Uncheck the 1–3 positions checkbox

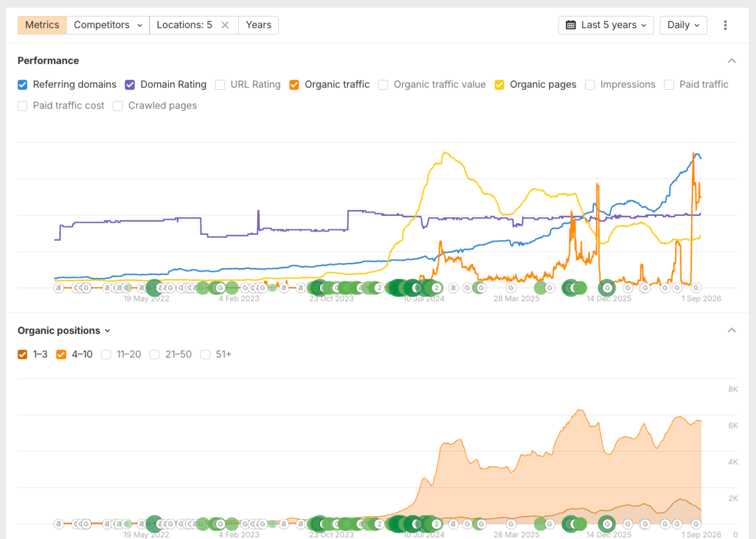tap(23, 355)
